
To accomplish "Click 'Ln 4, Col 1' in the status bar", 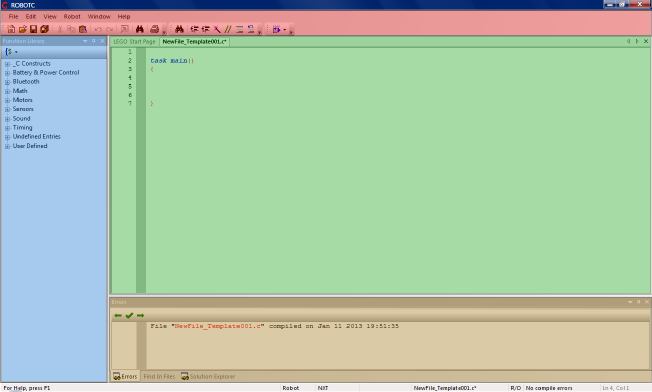I will coord(616,388).
